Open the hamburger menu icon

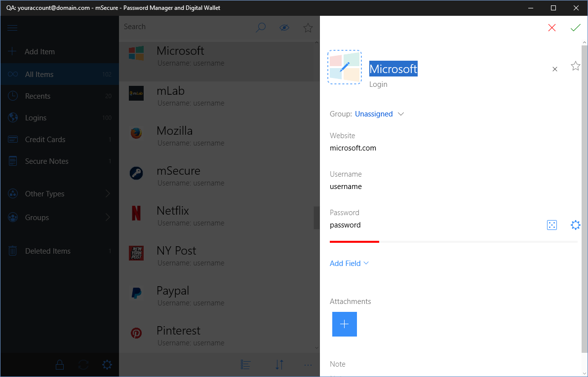click(x=12, y=28)
